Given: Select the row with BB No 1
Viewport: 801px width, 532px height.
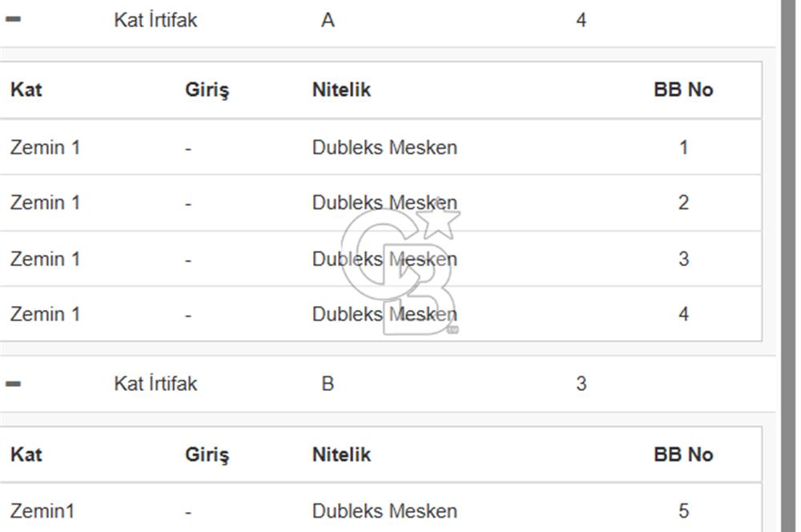Looking at the screenshot, I should click(x=380, y=147).
